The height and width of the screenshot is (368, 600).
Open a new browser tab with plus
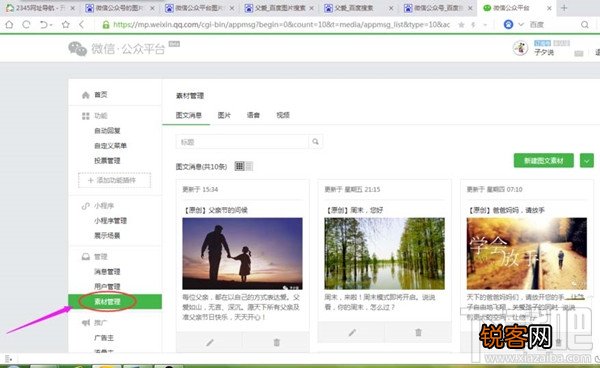click(564, 8)
